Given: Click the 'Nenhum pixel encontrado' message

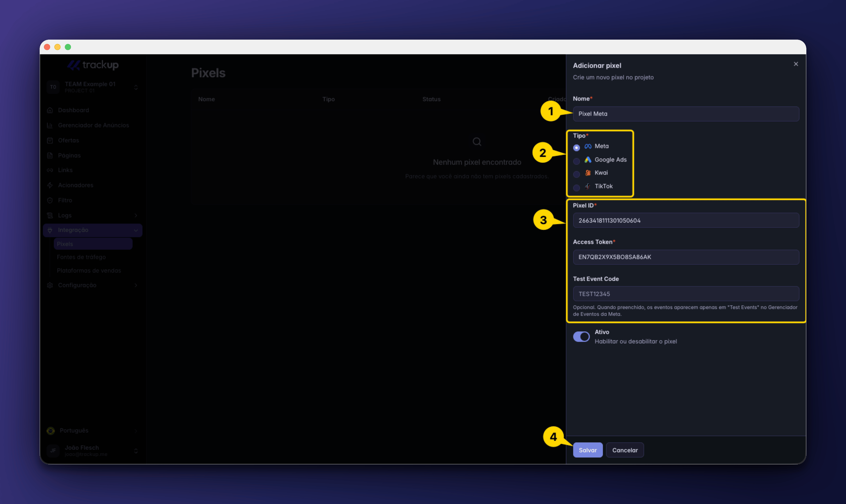Looking at the screenshot, I should pos(477,162).
